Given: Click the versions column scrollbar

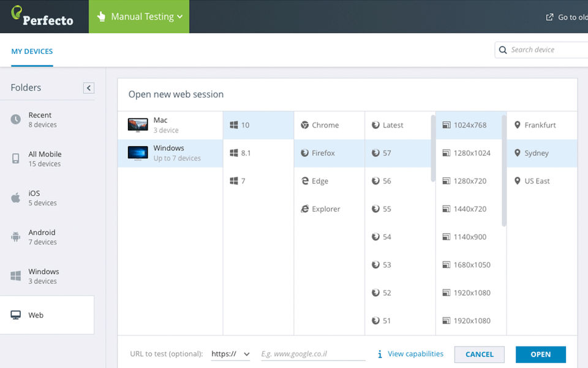Looking at the screenshot, I should pos(433,148).
